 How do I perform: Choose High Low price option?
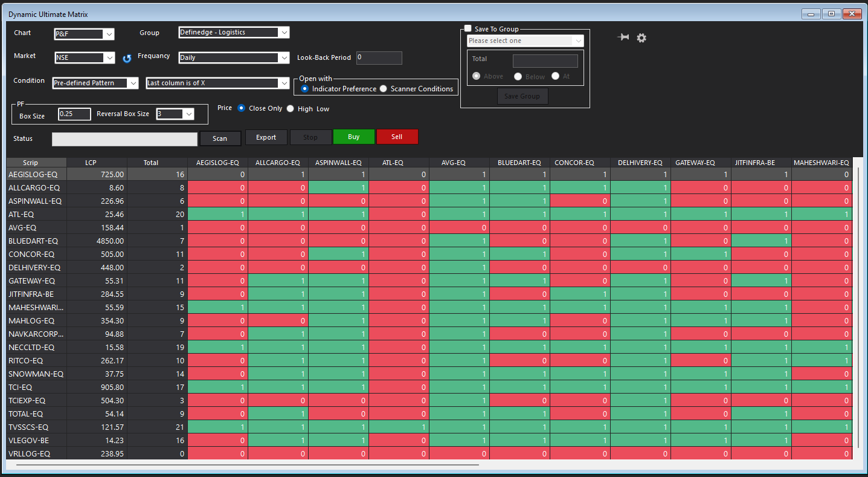coord(291,109)
